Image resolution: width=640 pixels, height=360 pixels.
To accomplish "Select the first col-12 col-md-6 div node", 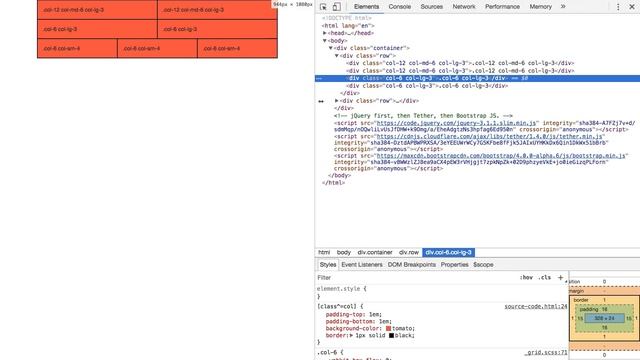I will point(460,63).
